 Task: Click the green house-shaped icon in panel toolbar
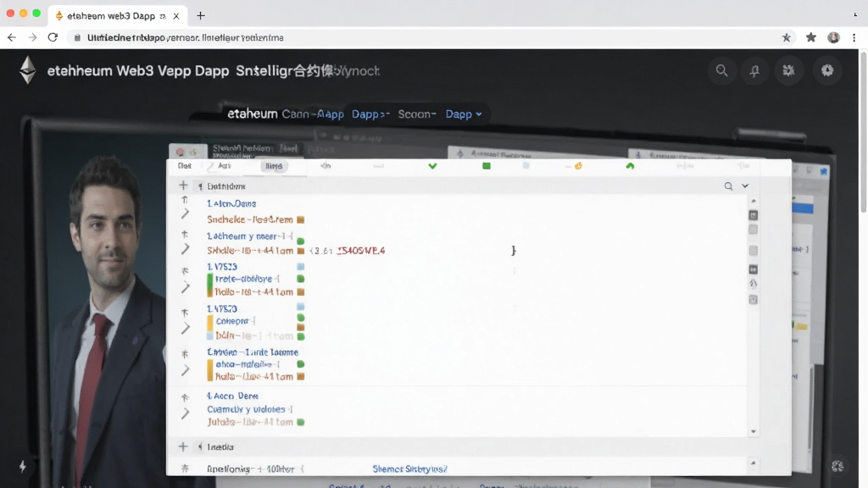tap(630, 166)
